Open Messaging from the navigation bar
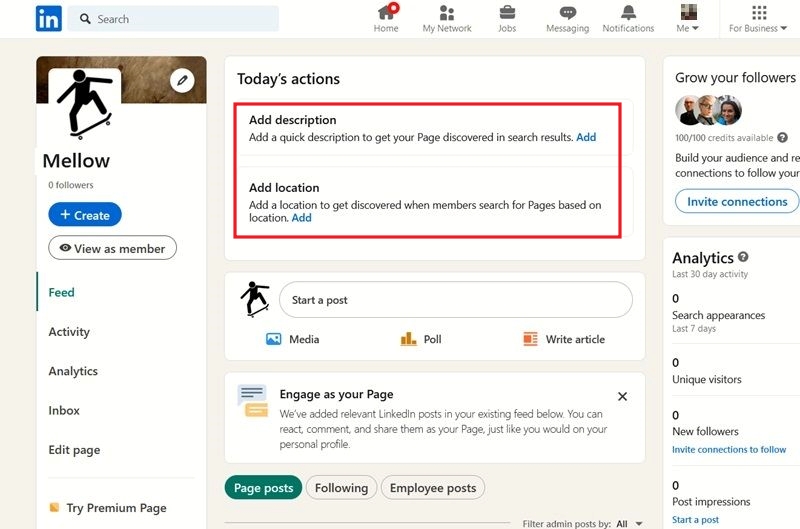This screenshot has width=800, height=529. coord(567,19)
